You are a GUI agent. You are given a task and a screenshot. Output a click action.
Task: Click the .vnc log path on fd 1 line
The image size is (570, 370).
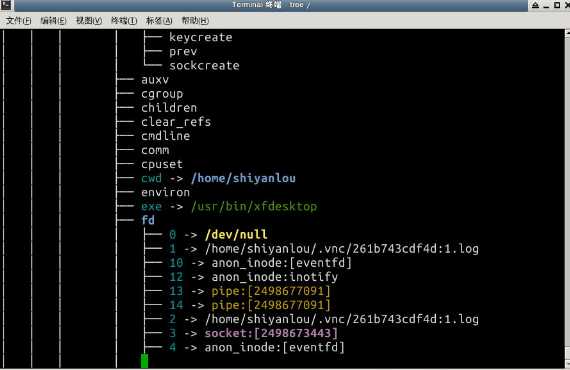pos(342,249)
